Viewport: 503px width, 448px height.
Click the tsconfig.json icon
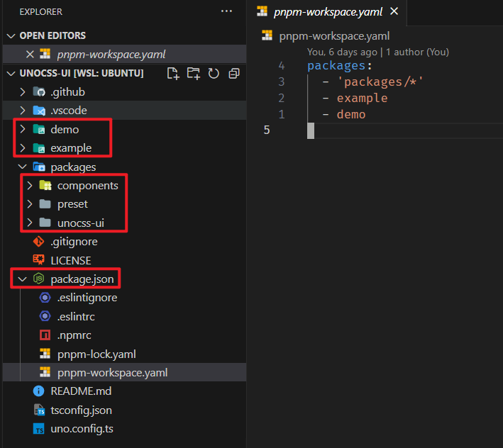click(x=39, y=410)
